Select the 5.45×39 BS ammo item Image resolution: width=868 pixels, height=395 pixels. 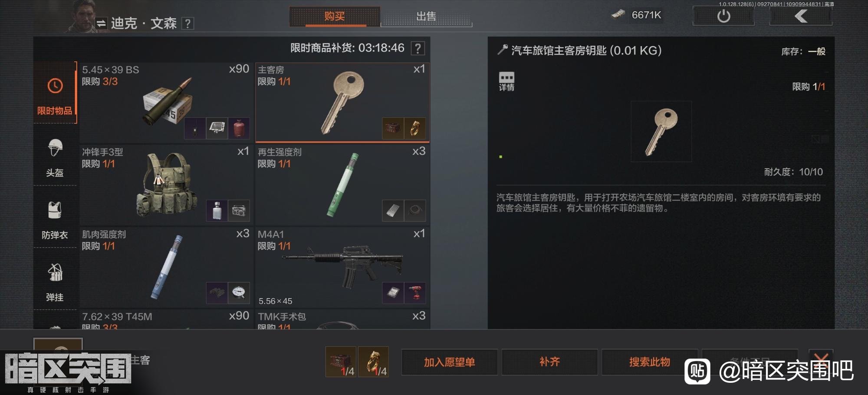tap(166, 102)
